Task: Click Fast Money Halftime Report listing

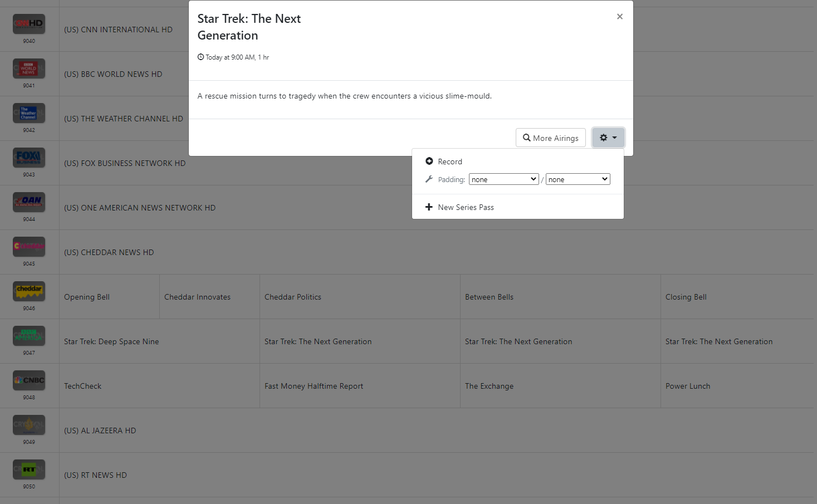Action: (314, 386)
